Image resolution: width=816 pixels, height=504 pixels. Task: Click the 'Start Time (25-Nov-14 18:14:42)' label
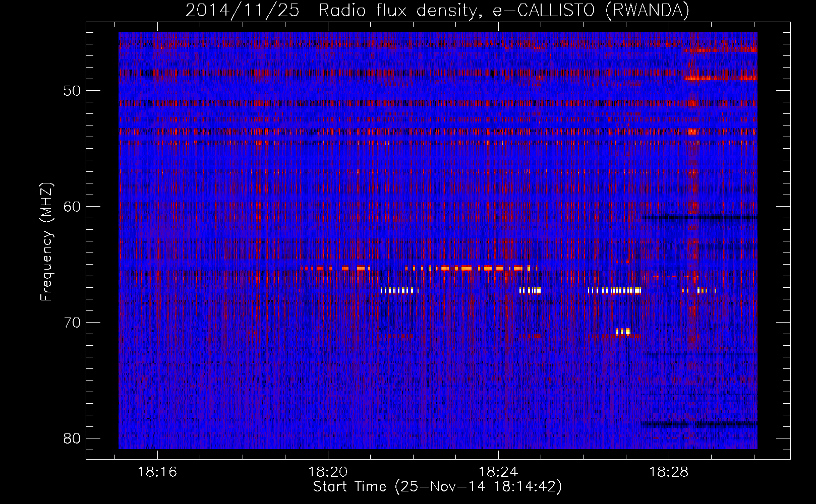point(437,487)
